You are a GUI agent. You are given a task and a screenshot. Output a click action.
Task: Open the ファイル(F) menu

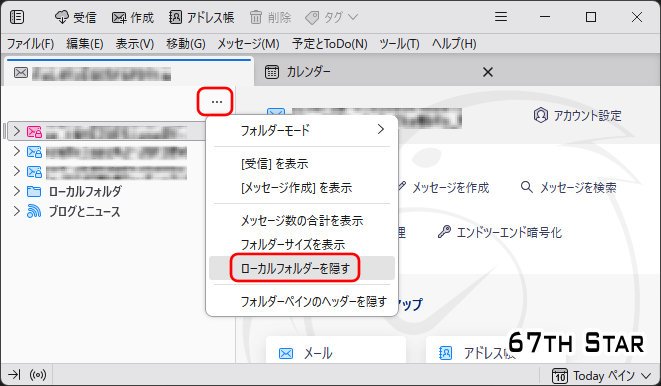click(30, 44)
